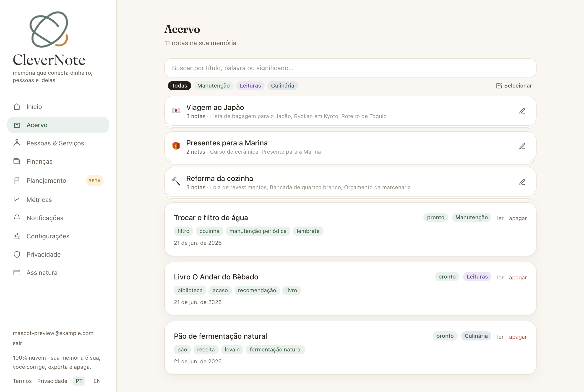Click apagar on Trocar o filtro note

518,218
